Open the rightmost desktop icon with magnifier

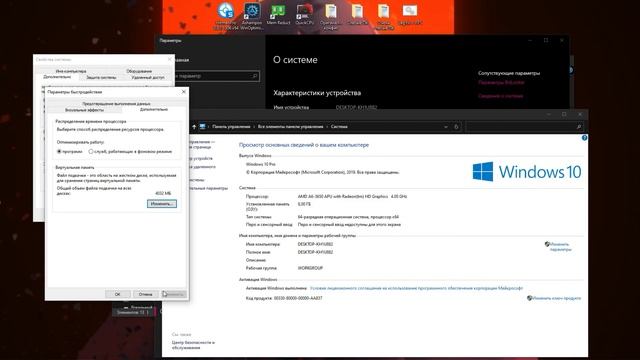(x=409, y=14)
